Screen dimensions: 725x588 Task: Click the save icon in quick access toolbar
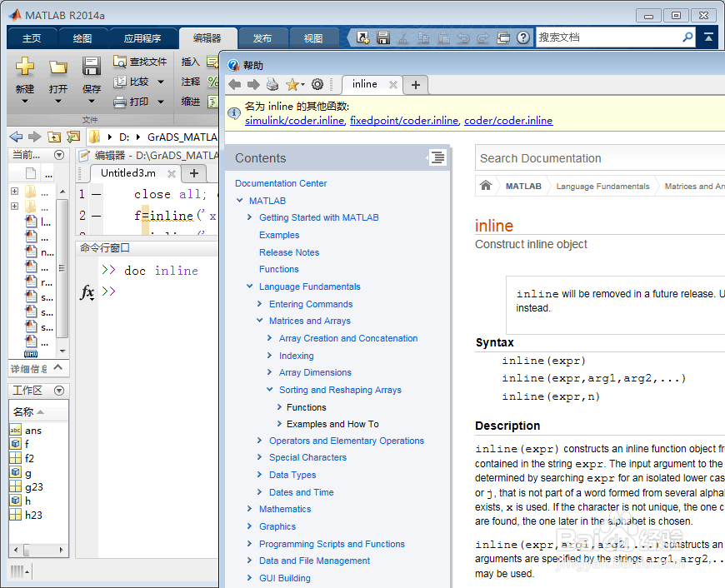point(383,37)
